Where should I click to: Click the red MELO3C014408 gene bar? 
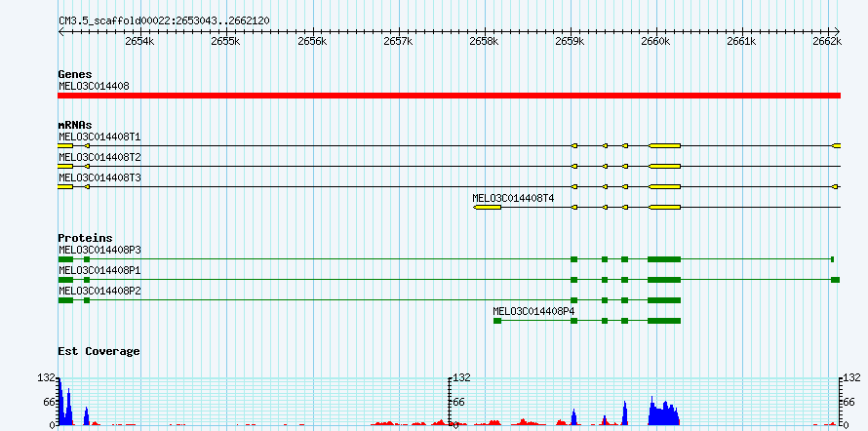(449, 96)
